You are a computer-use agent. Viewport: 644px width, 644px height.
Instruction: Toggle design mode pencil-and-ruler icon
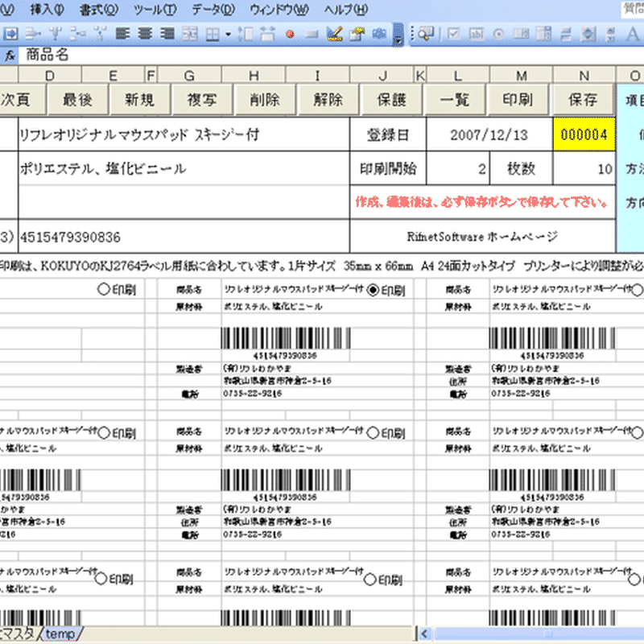click(335, 34)
